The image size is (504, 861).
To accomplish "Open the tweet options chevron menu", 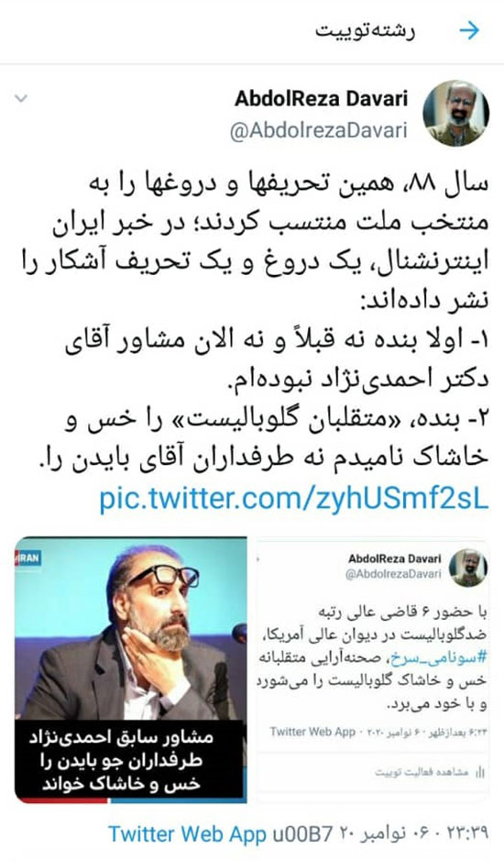I will click(21, 99).
